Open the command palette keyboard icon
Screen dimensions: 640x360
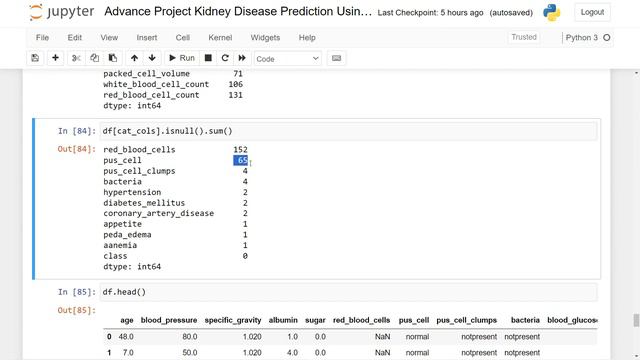336,58
